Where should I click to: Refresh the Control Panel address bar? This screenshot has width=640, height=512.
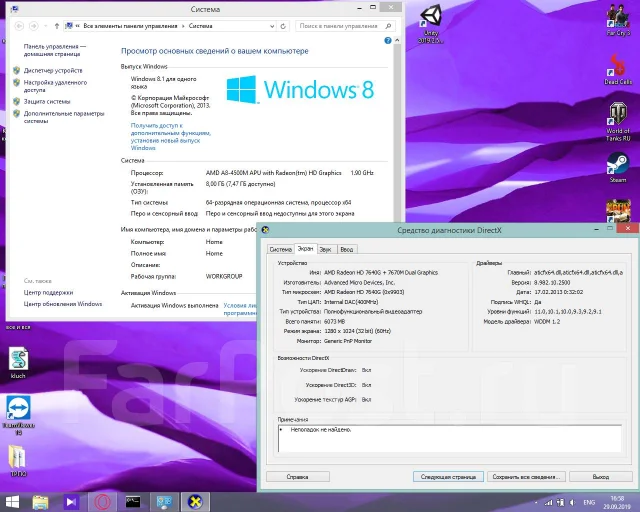tap(283, 26)
